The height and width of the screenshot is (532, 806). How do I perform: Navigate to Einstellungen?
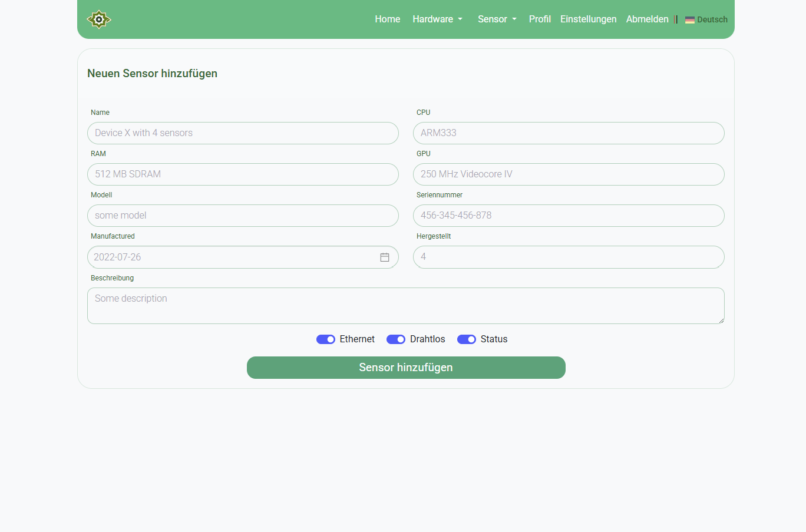click(x=588, y=19)
